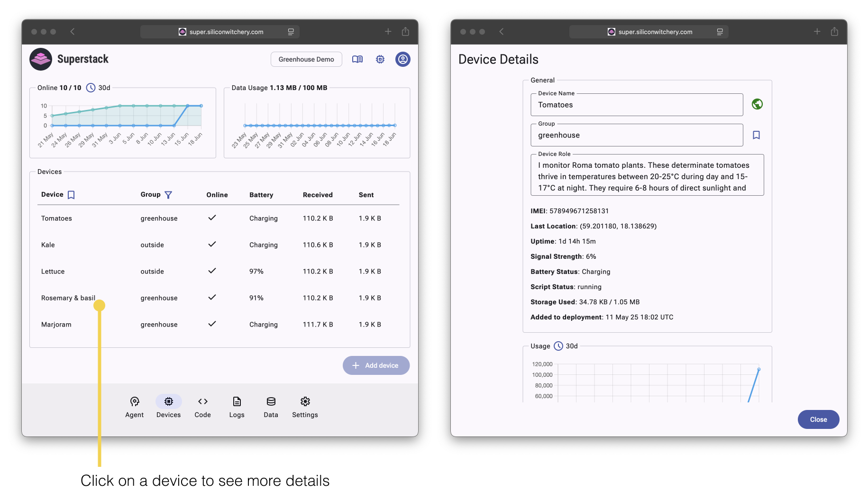Click the Group input field showing greenhouse

tap(637, 135)
